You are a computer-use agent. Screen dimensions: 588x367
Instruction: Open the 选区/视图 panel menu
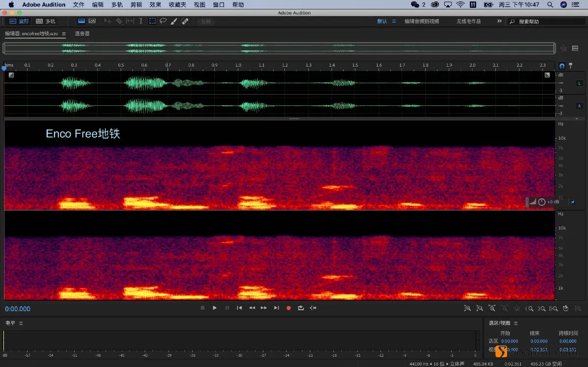[515, 323]
